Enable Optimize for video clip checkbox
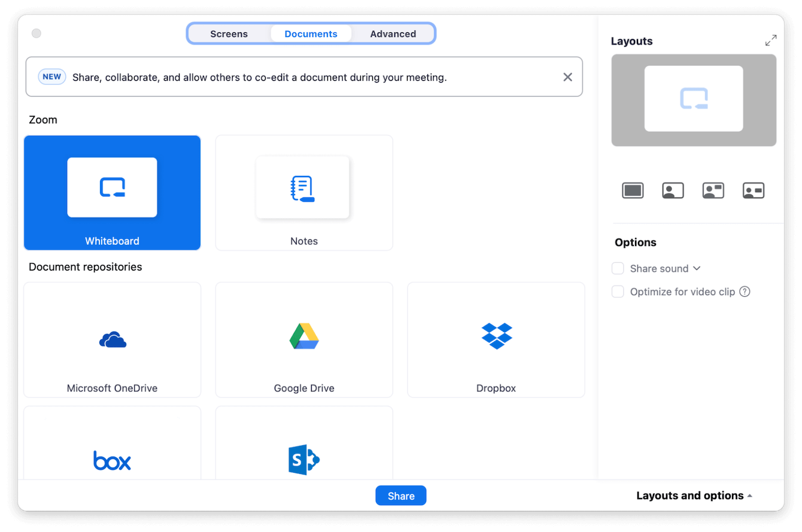The width and height of the screenshot is (802, 532). (618, 292)
